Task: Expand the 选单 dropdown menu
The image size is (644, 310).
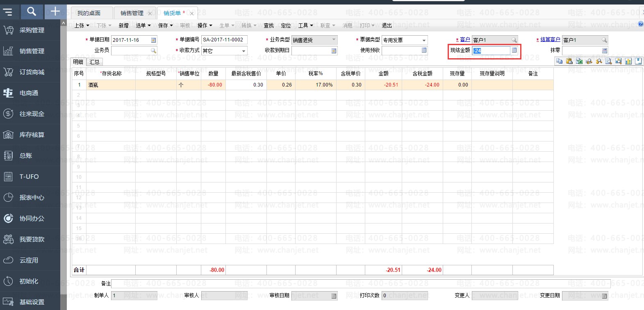Action: [143, 25]
